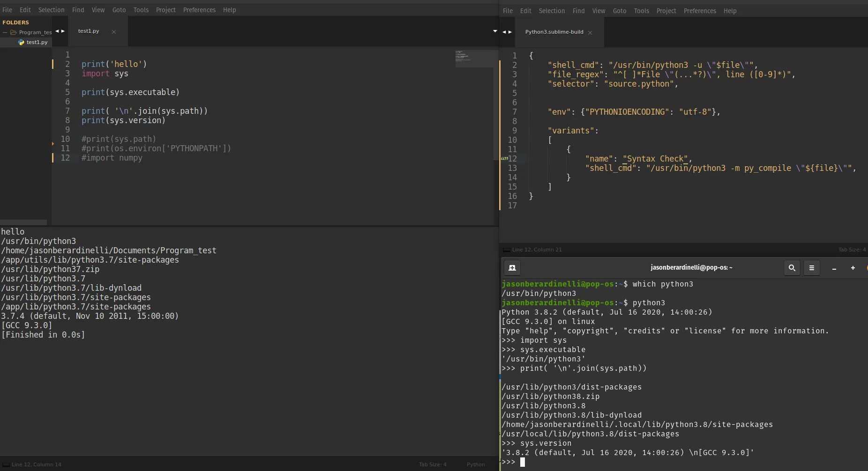Screen dimensions: 868x471
Task: Open Help menu in left Sublime window
Action: point(229,10)
